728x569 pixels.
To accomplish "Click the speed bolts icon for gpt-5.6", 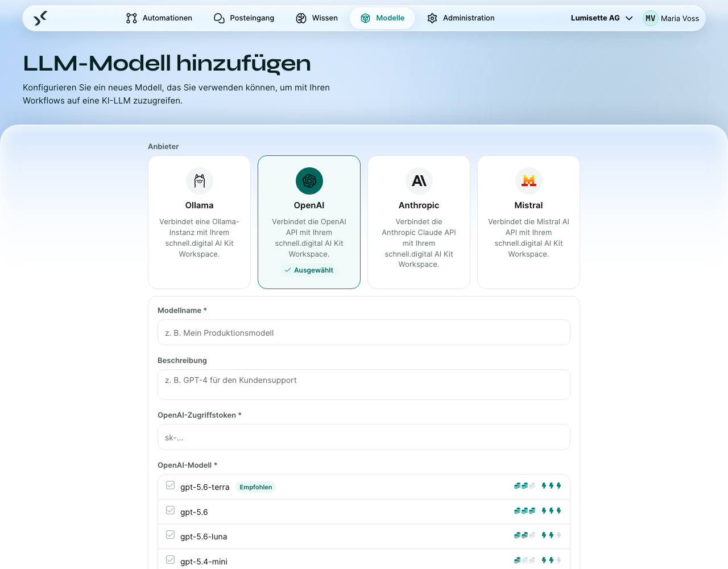I will (552, 511).
